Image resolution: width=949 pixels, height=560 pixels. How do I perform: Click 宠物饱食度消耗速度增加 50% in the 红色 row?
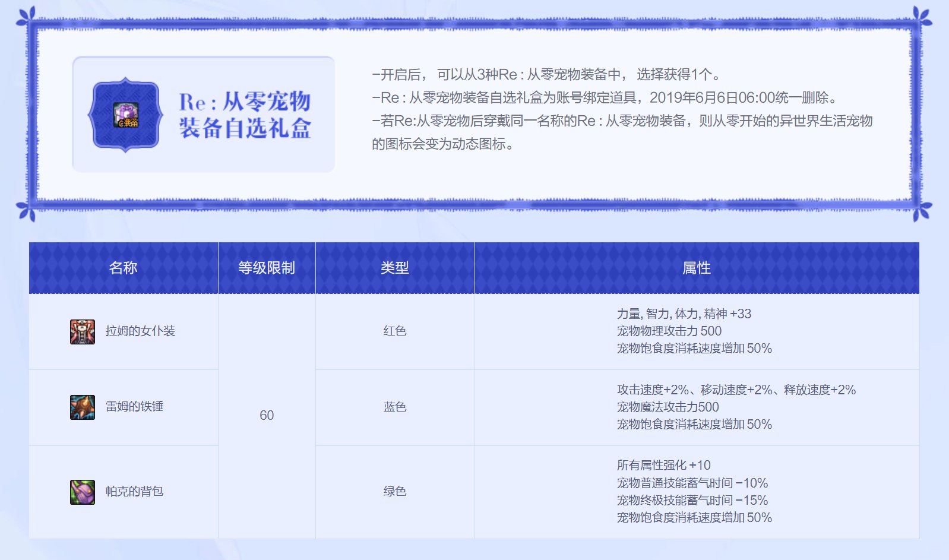click(694, 348)
